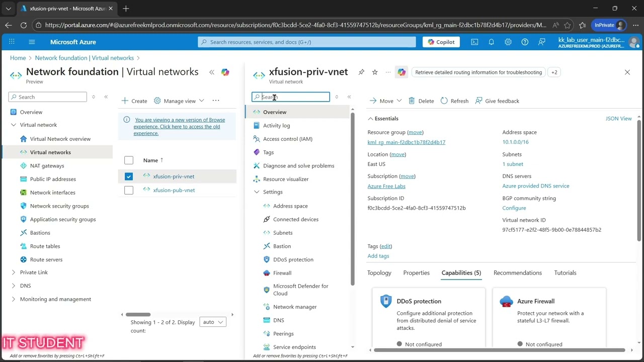
Task: Click the Copilot button
Action: [x=441, y=42]
